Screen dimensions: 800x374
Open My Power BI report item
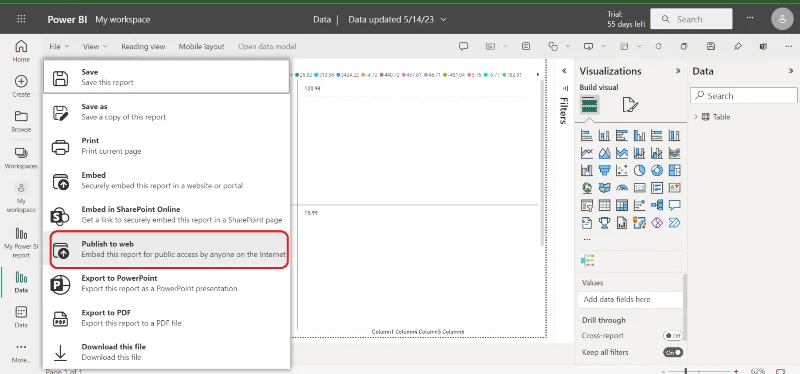click(21, 243)
